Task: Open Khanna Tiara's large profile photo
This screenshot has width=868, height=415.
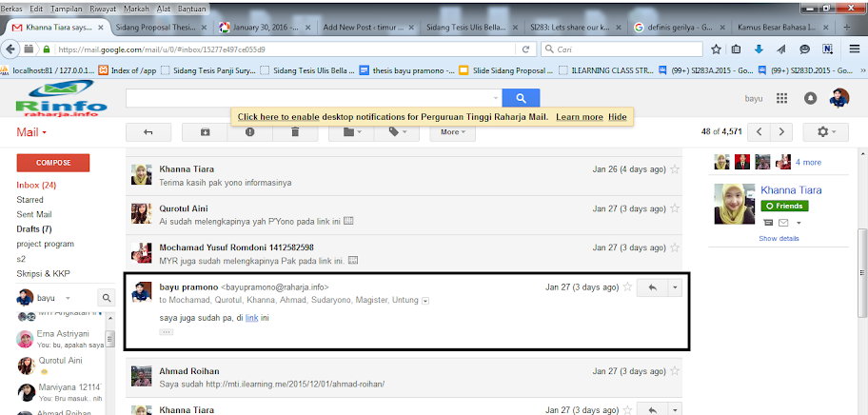Action: [x=735, y=205]
